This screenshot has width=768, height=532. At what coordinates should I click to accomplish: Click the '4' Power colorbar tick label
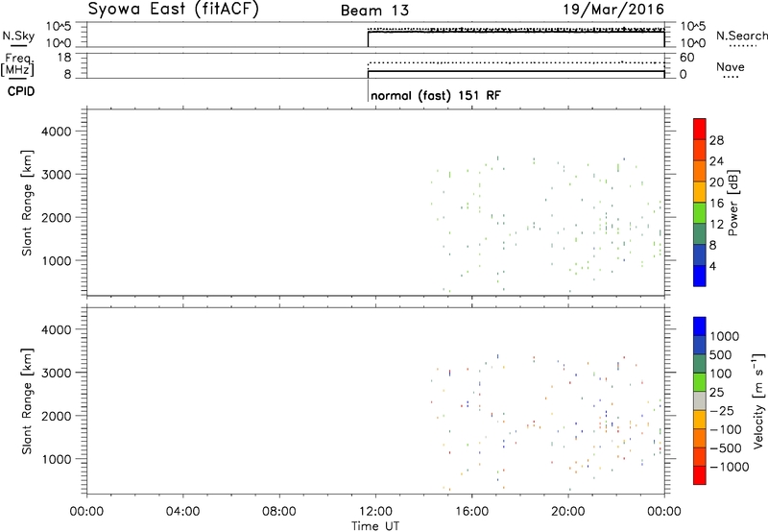(712, 266)
